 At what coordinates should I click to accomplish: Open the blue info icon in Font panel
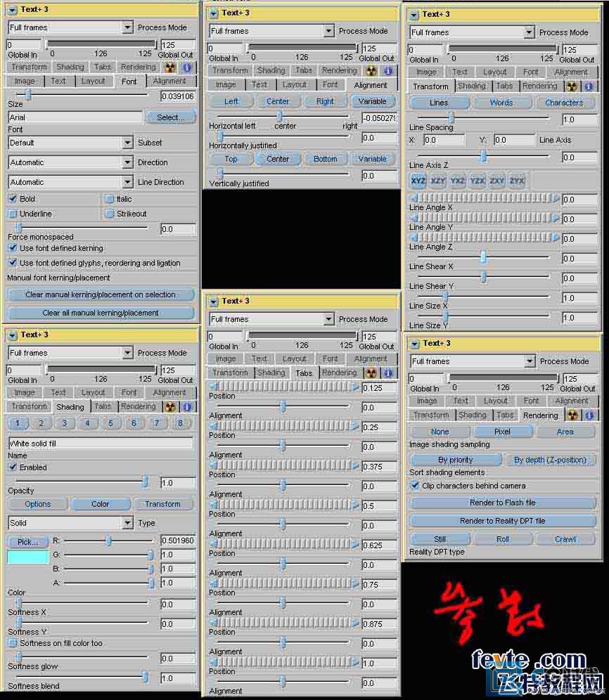tap(187, 67)
